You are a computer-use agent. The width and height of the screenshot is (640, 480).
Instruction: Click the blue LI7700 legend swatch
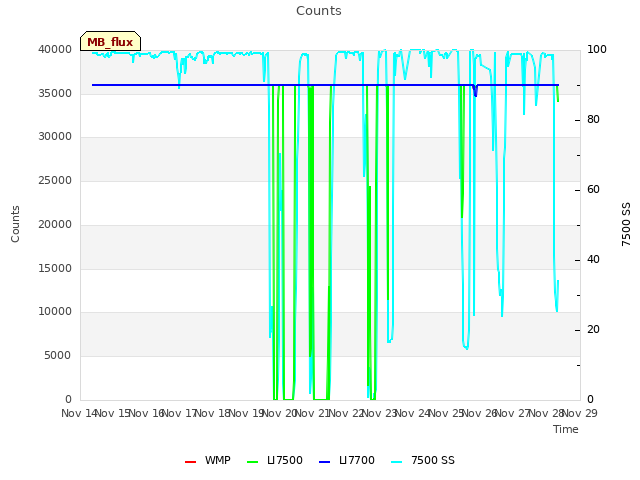coord(324,462)
